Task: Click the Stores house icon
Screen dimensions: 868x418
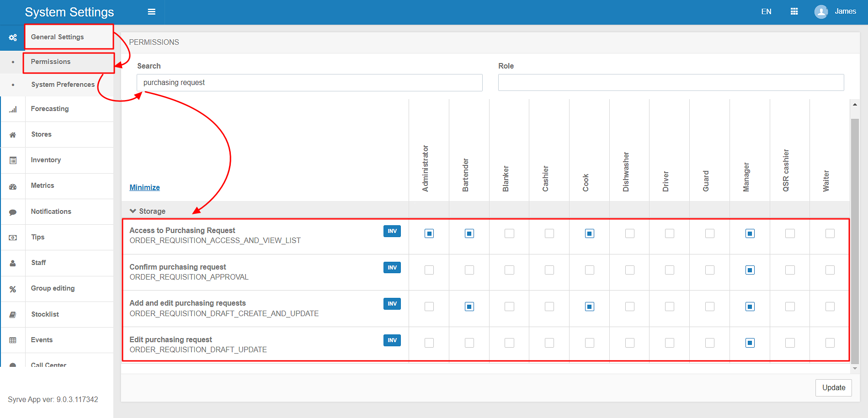Action: tap(13, 135)
